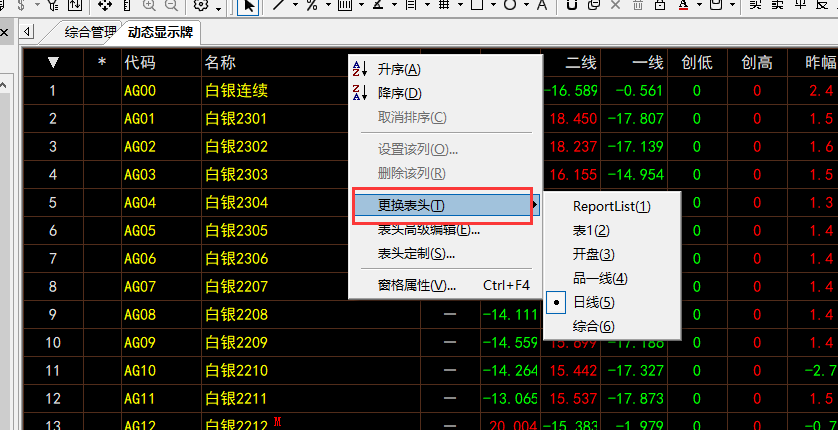838x430 pixels.
Task: Expand the percent tool dropdown arrow
Action: coord(328,5)
